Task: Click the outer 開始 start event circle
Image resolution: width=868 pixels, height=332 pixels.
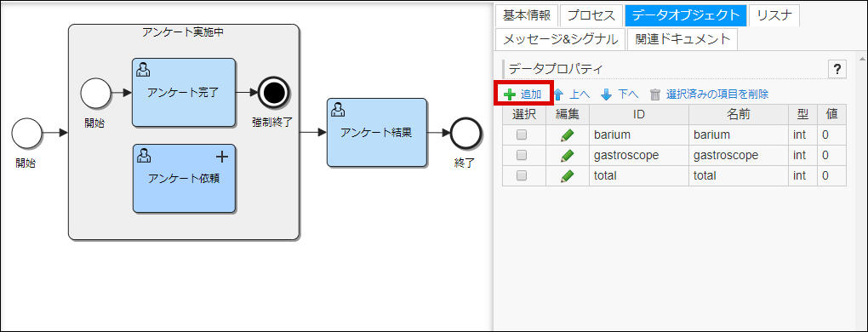Action: click(26, 133)
